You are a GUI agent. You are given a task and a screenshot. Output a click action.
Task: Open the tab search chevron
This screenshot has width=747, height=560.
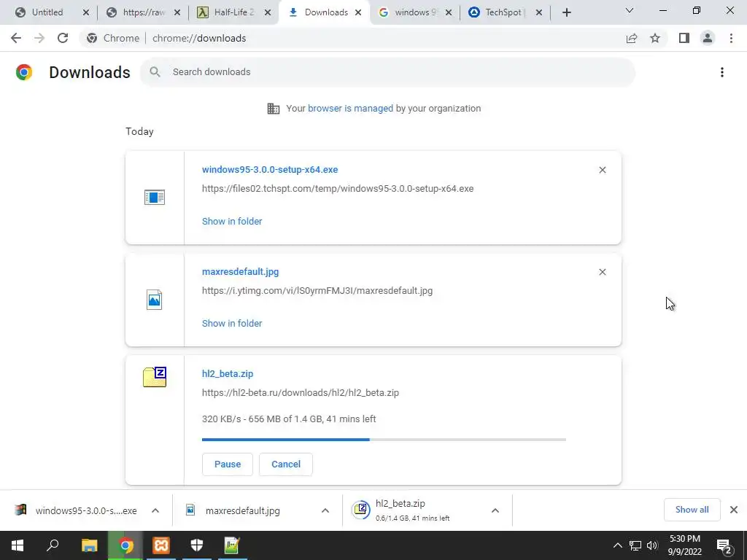pos(630,10)
